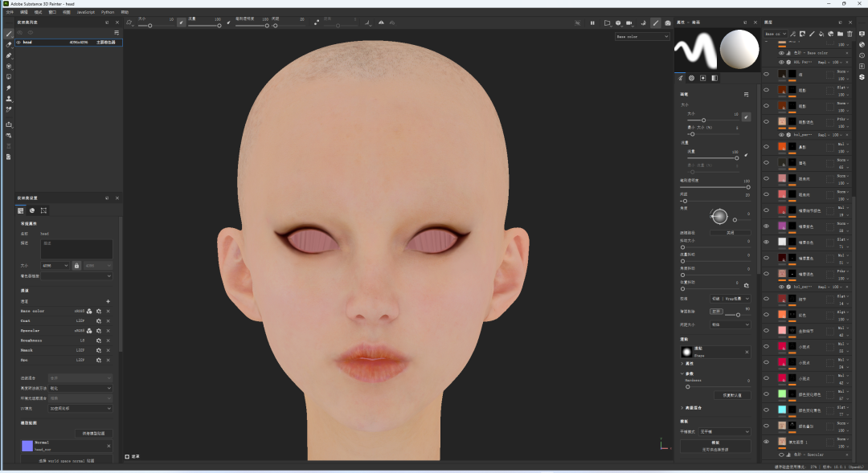868x473 pixels.
Task: Add a fill layer with the bucket icon
Action: click(821, 34)
